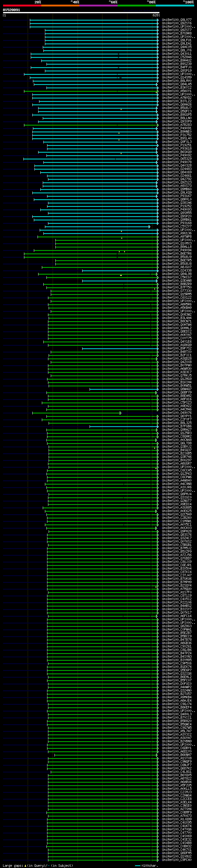This screenshot has height=868, width=197.
Task: Click the orange ~40% identity color segment
Action: 60,6
